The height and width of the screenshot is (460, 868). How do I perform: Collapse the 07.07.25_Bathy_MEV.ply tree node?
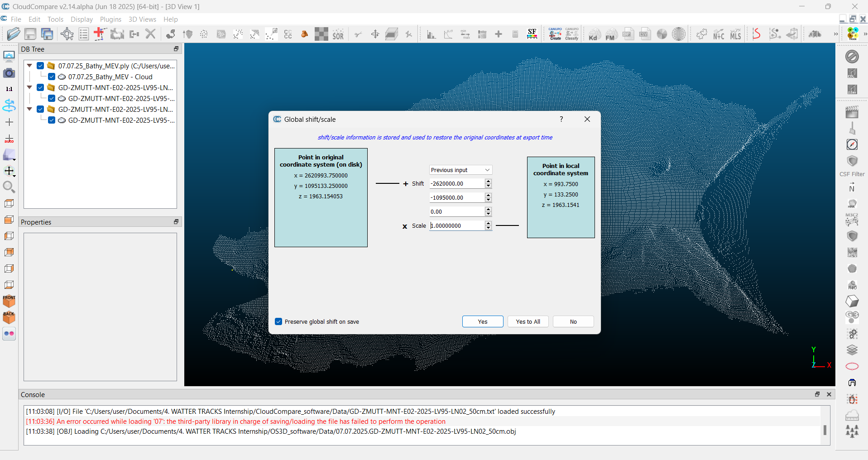tap(29, 66)
